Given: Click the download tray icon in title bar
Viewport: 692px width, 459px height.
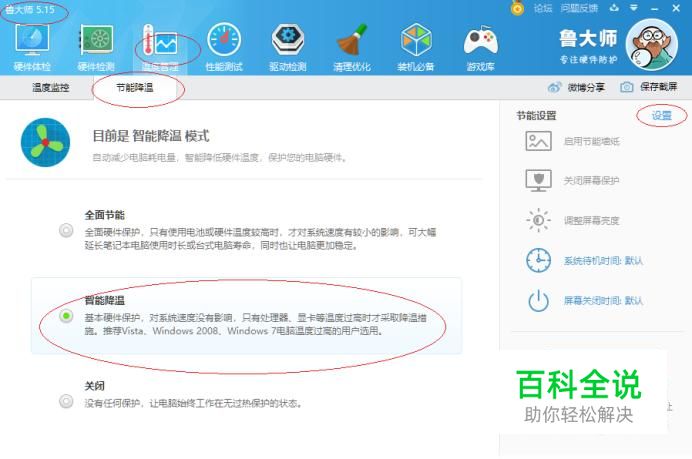Looking at the screenshot, I should click(614, 8).
